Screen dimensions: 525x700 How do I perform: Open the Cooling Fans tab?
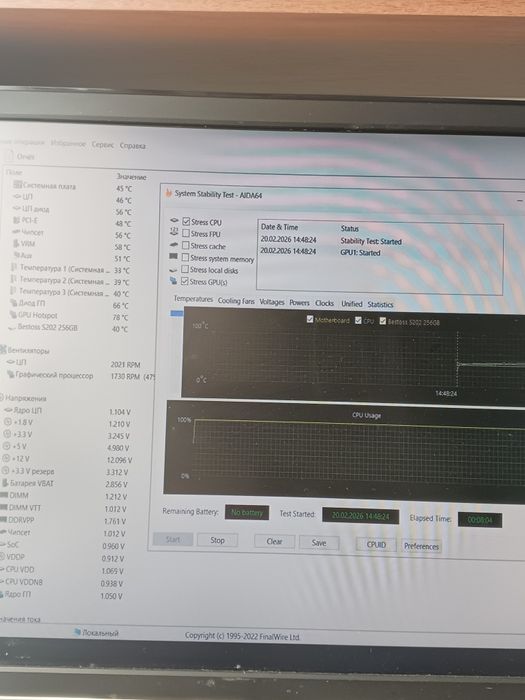coord(236,301)
